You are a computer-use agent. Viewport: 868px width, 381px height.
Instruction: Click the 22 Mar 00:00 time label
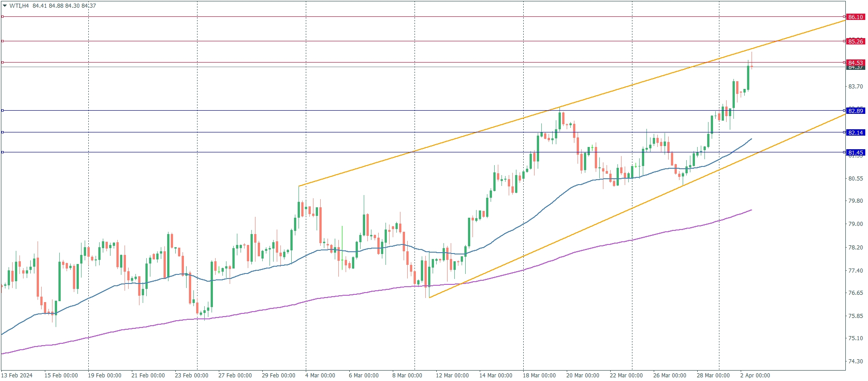(x=627, y=375)
